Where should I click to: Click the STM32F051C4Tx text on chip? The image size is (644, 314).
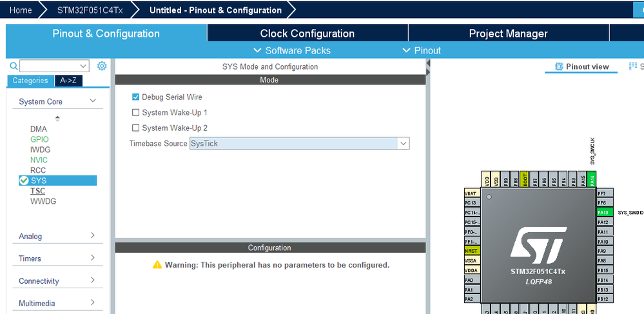[x=538, y=271]
